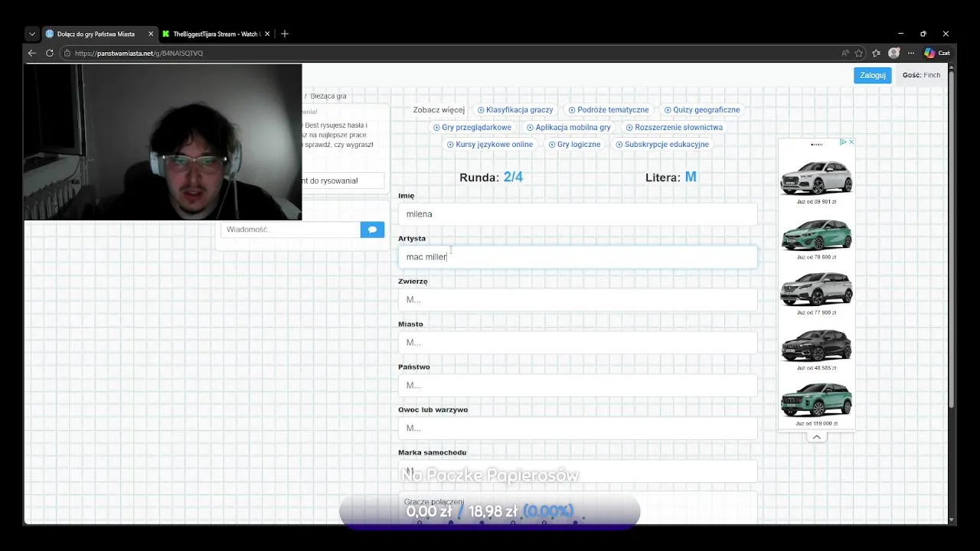Open the favorites list icon
Viewport: 980px width, 551px height.
click(x=877, y=53)
